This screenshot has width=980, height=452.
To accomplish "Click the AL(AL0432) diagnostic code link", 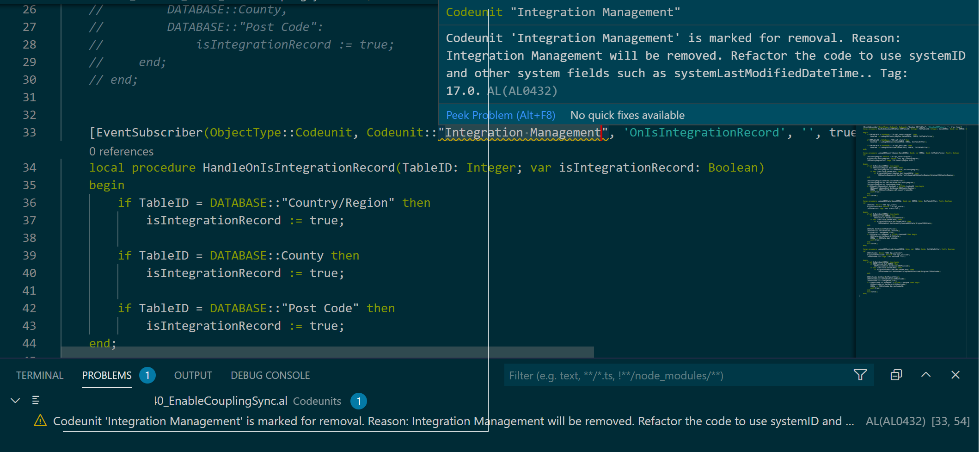I will 522,91.
